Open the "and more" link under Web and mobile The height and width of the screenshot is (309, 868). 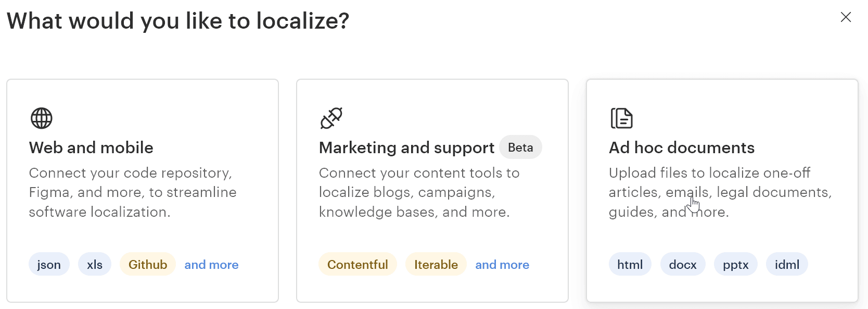[x=211, y=265]
